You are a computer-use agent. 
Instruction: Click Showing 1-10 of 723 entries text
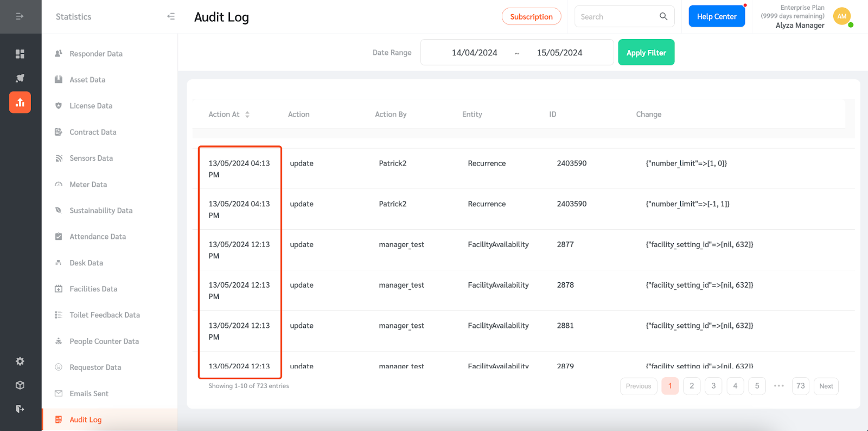tap(248, 386)
